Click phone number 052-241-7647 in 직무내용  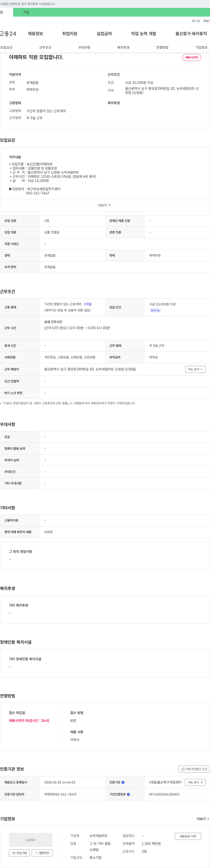[37, 194]
